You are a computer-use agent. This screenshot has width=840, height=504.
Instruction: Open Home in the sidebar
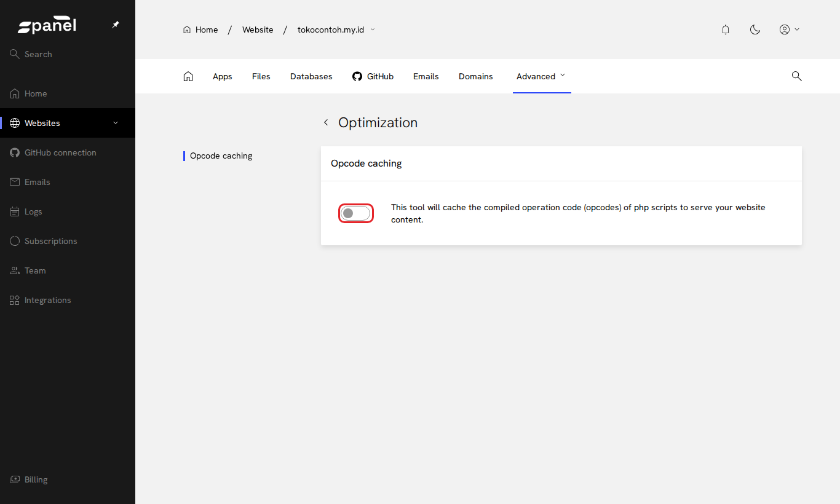(68, 93)
